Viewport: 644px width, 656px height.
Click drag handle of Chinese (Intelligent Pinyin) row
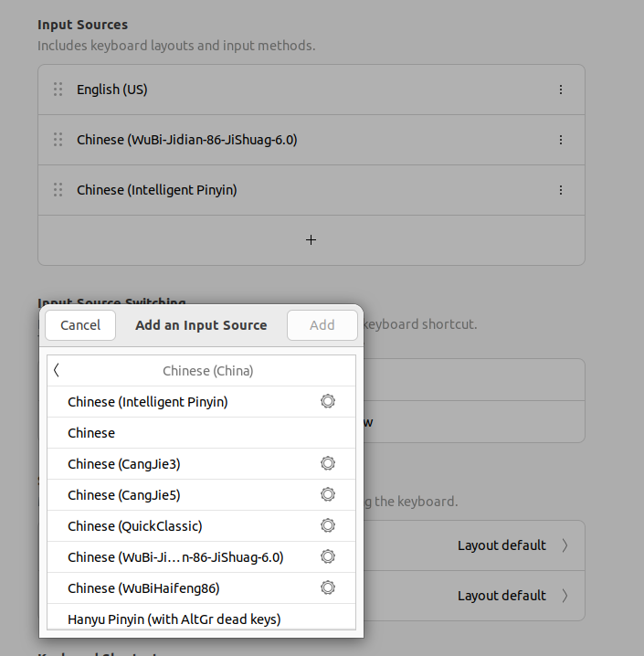coord(58,190)
